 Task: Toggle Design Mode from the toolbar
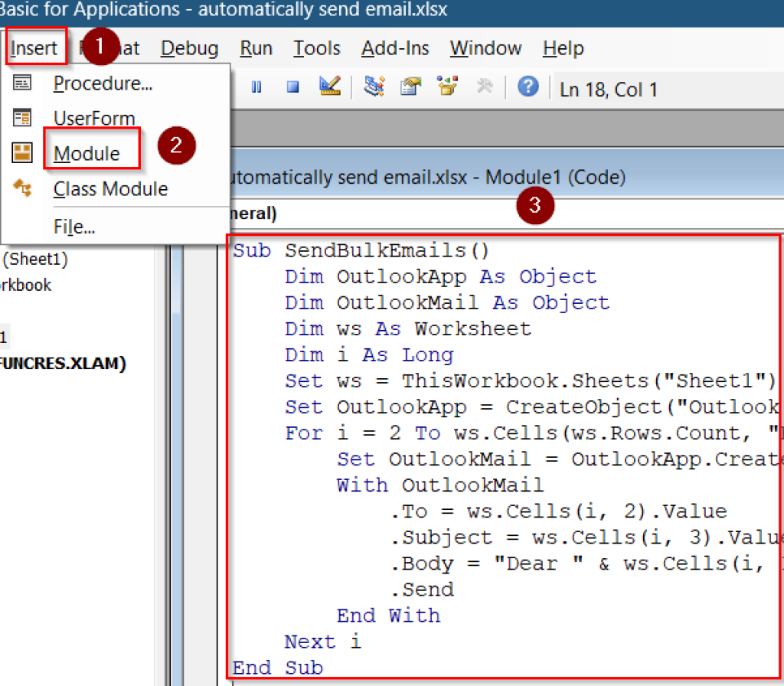pos(330,87)
